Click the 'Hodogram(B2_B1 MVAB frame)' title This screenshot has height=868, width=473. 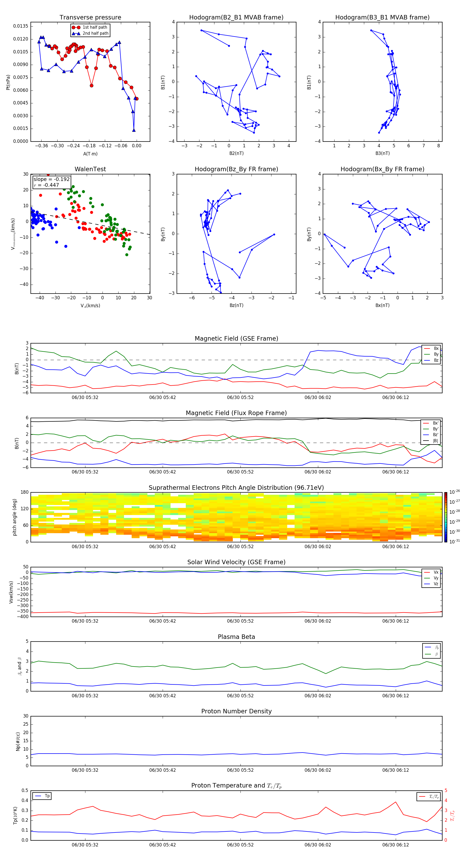pyautogui.click(x=236, y=17)
